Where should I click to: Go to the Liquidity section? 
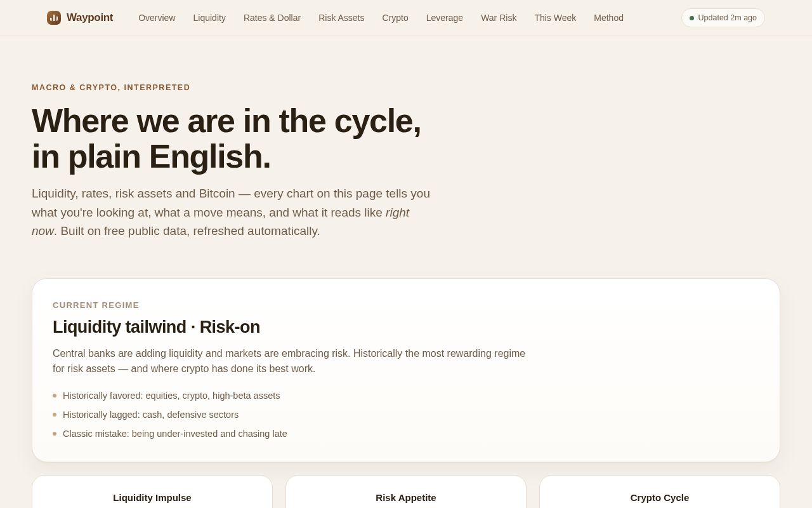click(x=209, y=18)
